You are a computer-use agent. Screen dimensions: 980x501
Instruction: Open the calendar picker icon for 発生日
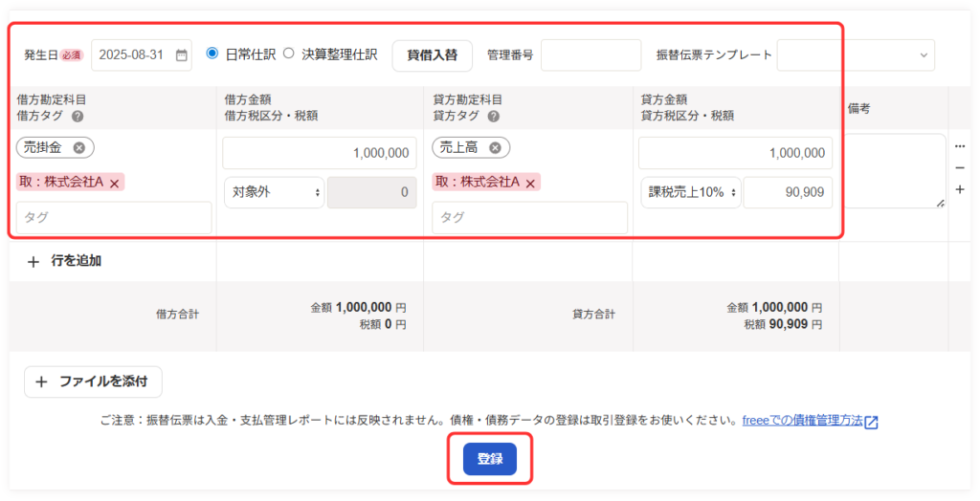coord(181,55)
